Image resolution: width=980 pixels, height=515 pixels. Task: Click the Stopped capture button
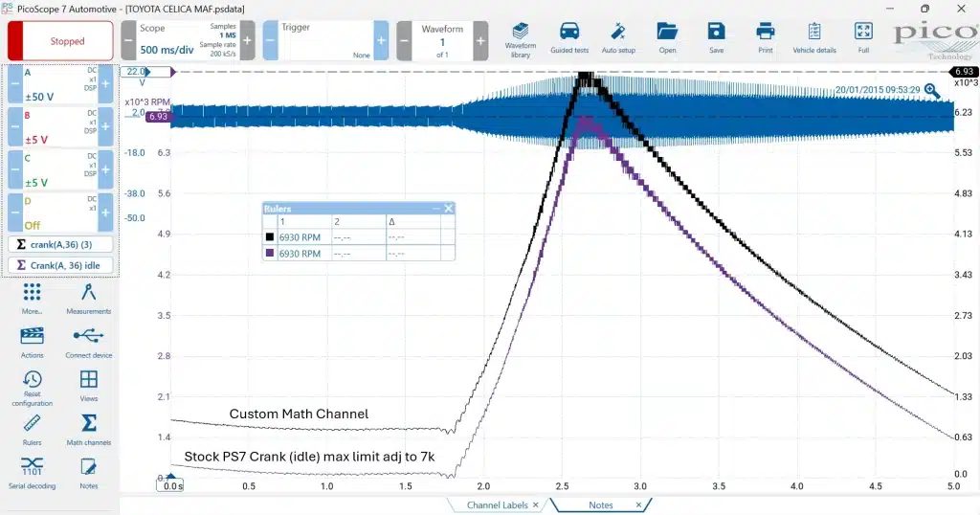[x=60, y=40]
